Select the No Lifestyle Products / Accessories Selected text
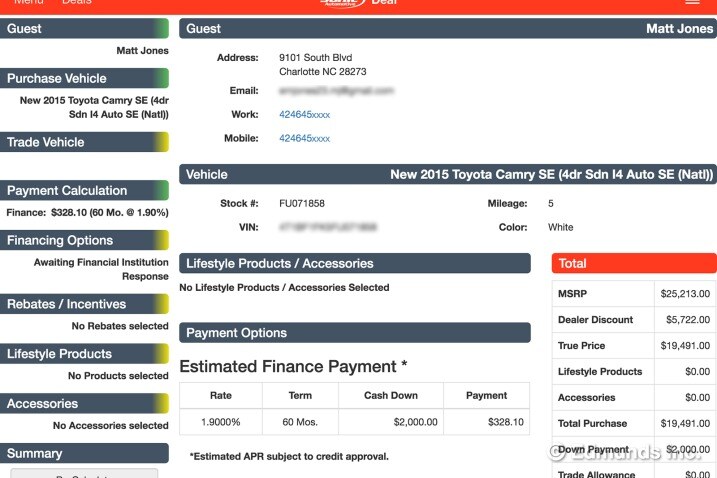This screenshot has width=717, height=478. point(284,287)
